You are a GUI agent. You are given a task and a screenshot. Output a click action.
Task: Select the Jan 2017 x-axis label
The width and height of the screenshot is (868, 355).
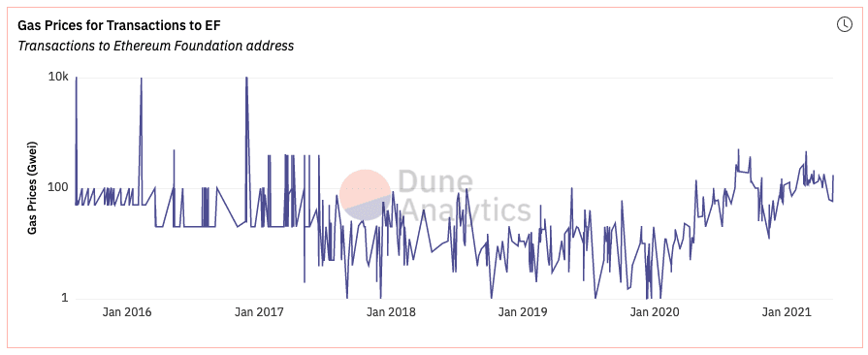tap(259, 311)
